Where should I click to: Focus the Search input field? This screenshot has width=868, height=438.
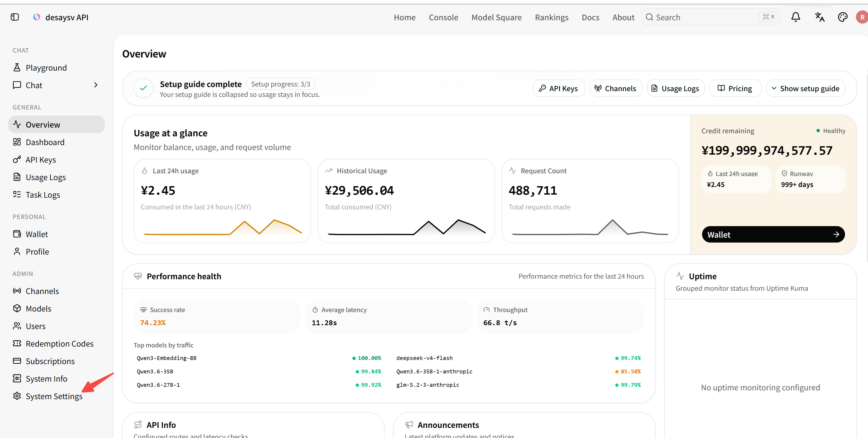tap(711, 17)
